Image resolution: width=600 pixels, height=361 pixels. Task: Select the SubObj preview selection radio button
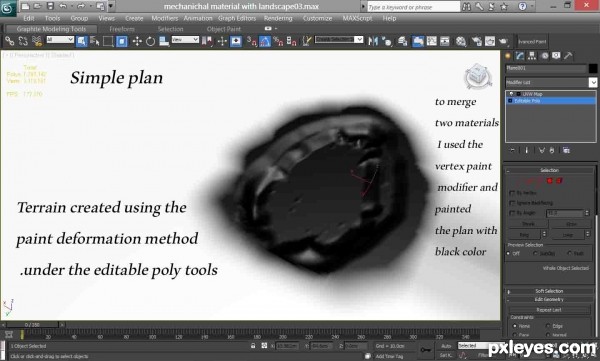tap(535, 253)
